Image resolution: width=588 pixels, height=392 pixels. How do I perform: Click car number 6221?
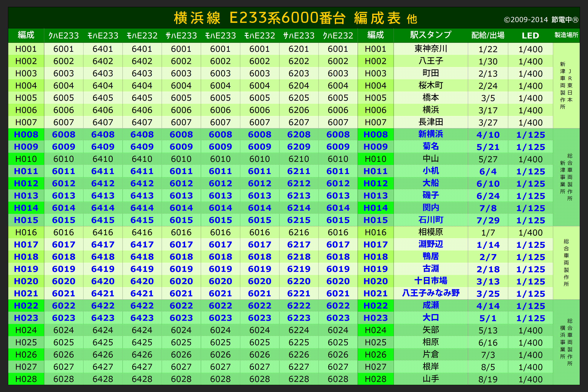pyautogui.click(x=298, y=293)
